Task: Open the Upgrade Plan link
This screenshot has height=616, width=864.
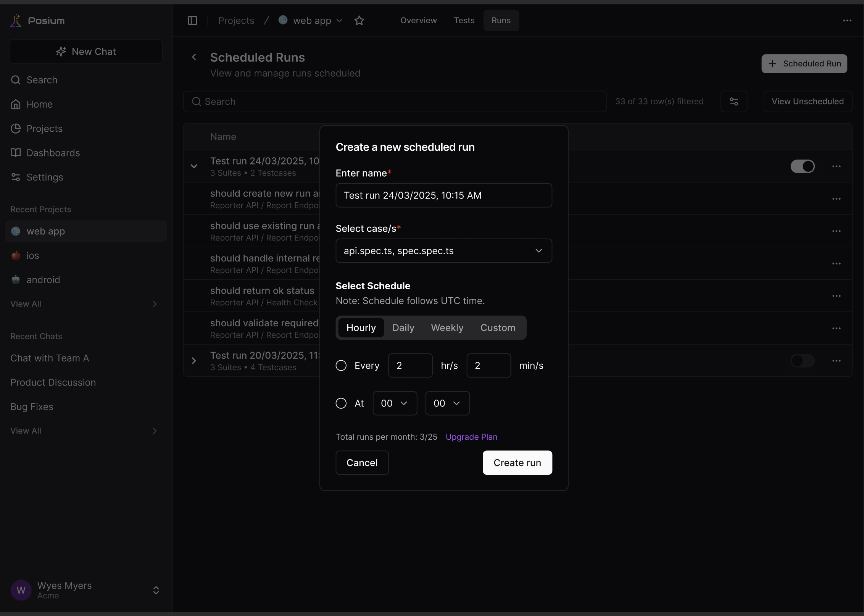Action: (x=471, y=437)
